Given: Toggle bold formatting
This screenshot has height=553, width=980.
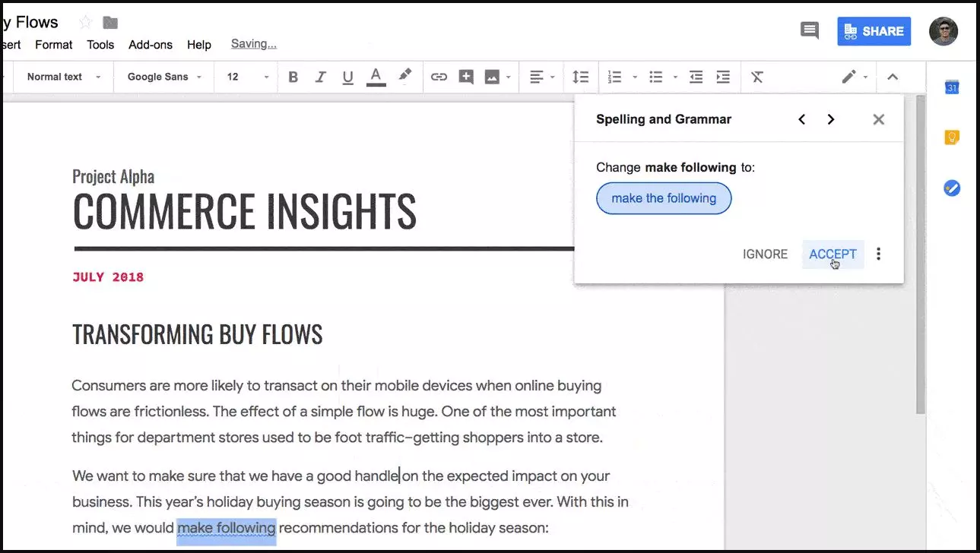Looking at the screenshot, I should (293, 77).
